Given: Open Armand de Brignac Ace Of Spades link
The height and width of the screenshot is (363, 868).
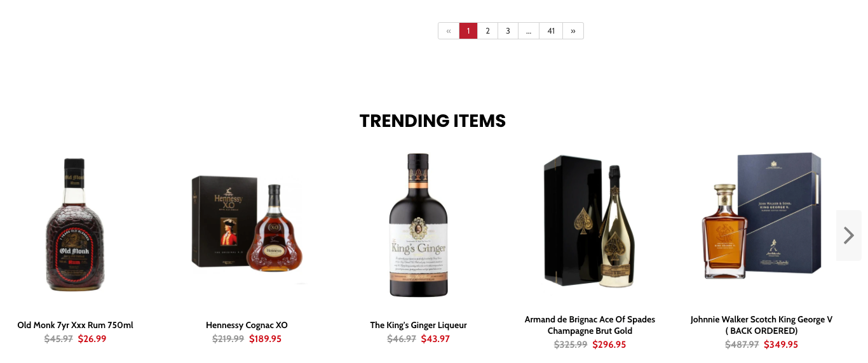Looking at the screenshot, I should coord(590,325).
